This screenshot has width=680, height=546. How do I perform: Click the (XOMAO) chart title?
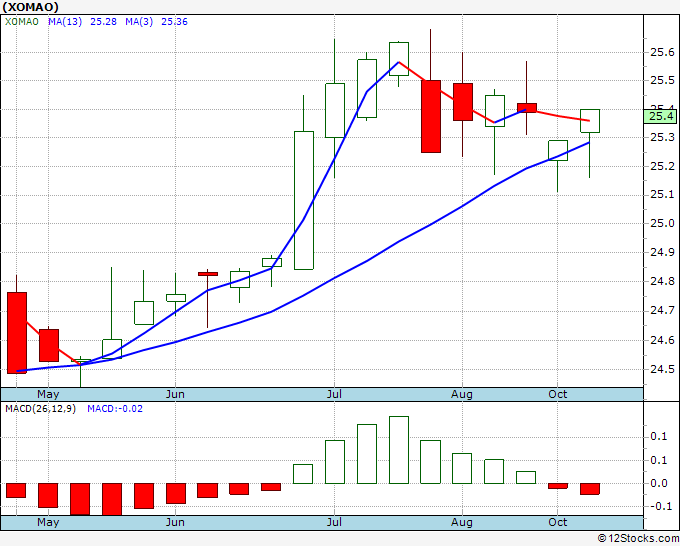[x=30, y=7]
